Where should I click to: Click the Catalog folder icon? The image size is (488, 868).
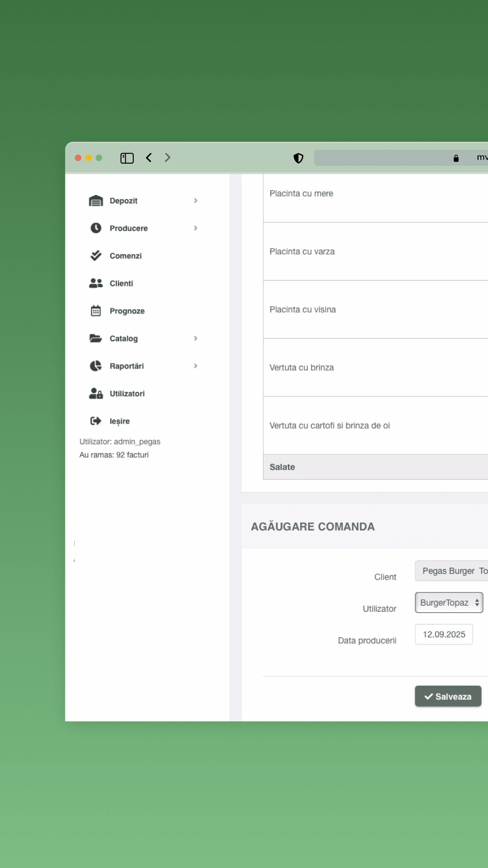coord(96,338)
